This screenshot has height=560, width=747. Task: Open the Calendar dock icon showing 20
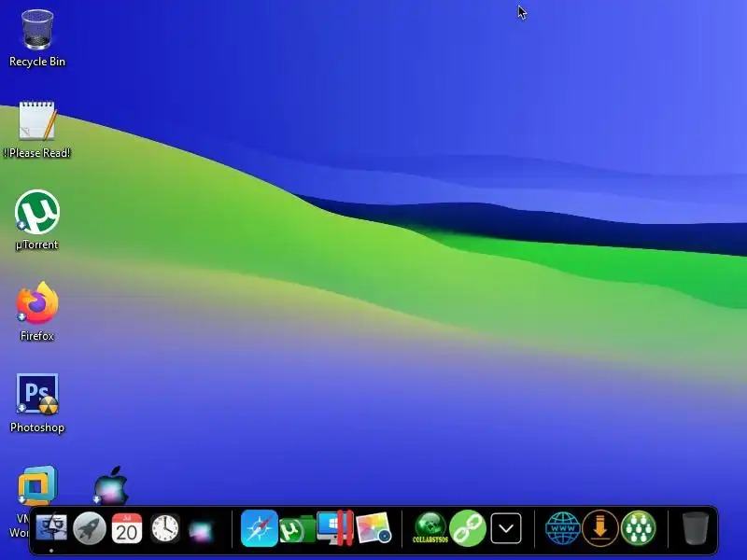(127, 528)
